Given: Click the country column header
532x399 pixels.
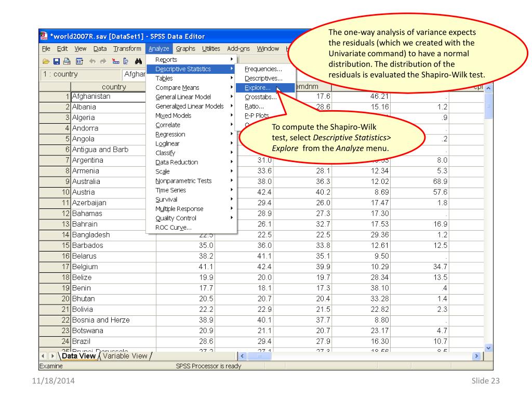Looking at the screenshot, I should coord(114,87).
